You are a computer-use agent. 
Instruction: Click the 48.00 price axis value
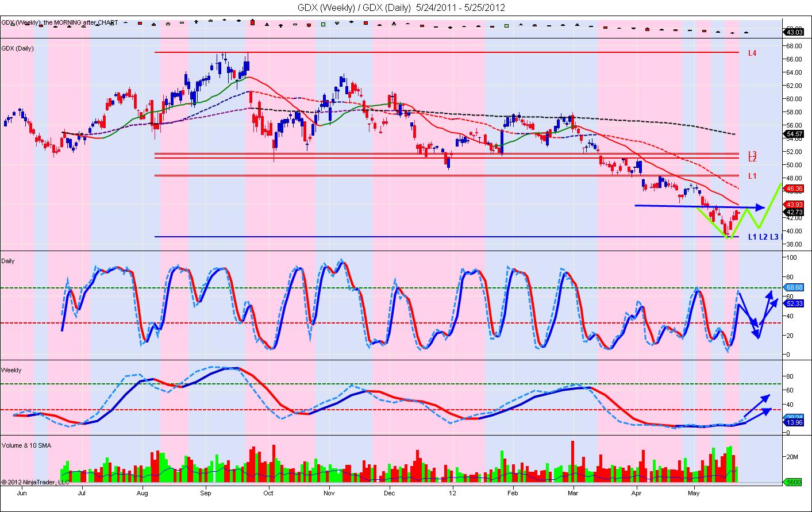794,178
